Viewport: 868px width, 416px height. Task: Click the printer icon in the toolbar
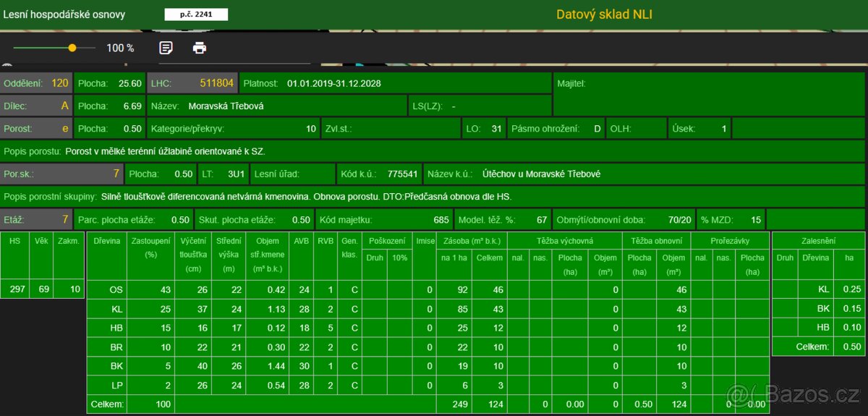point(200,48)
